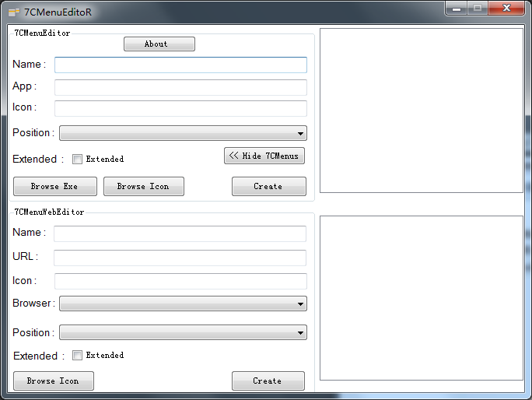This screenshot has width=532, height=400.
Task: Click the Hide 7CMenus button
Action: tap(264, 156)
